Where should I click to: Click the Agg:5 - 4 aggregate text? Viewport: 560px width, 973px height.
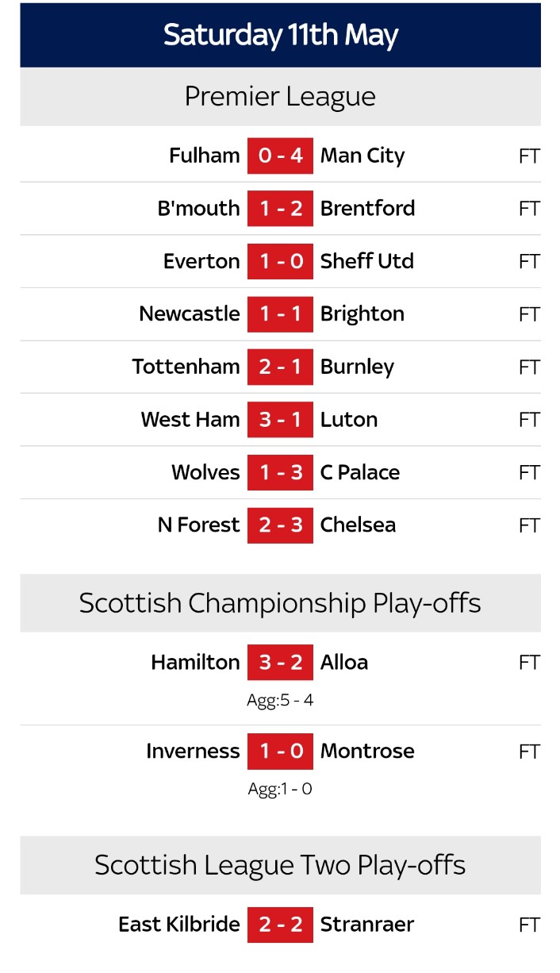click(x=280, y=701)
